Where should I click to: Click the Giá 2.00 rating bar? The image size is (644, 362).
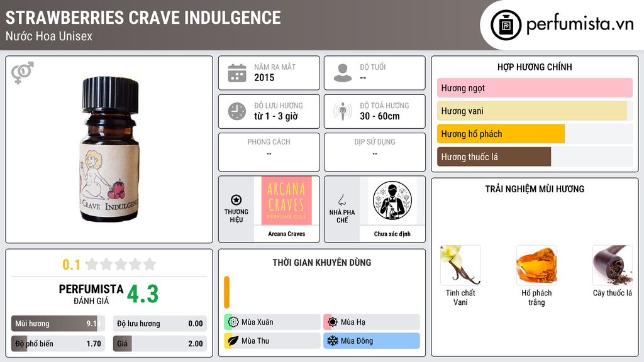[x=160, y=344]
